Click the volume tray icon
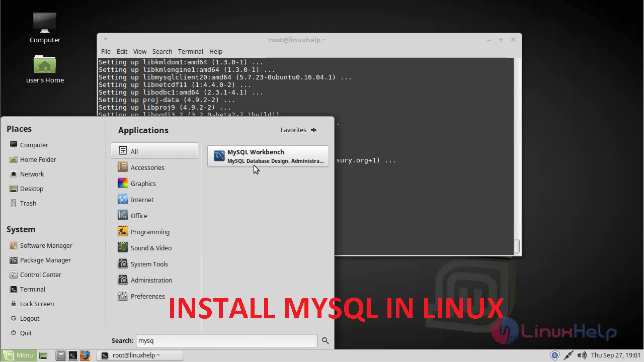Viewport: 644px width, 362px height. [582, 355]
